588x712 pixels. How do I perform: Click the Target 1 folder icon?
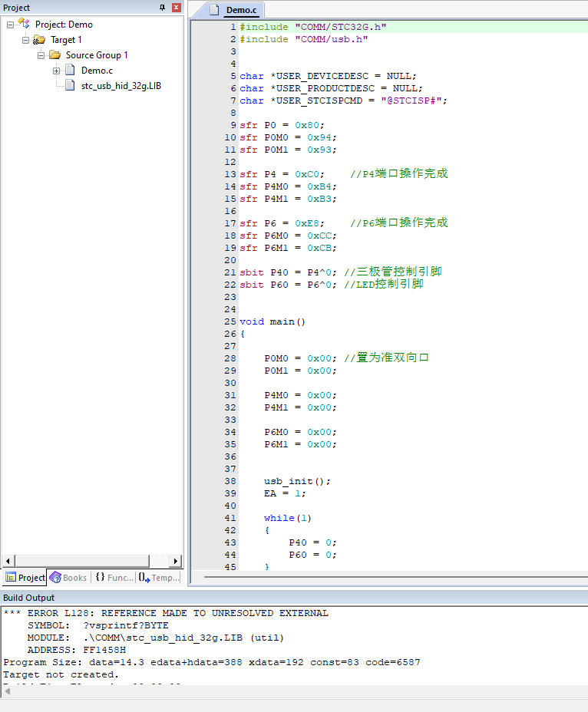pyautogui.click(x=39, y=40)
